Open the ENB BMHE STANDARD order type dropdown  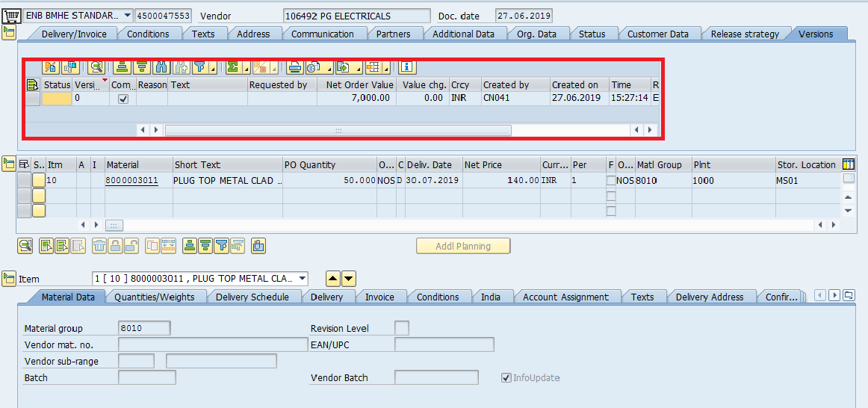tap(126, 16)
